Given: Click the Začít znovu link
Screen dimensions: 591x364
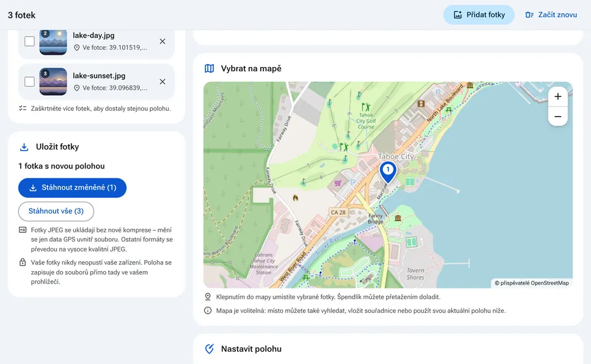Looking at the screenshot, I should [x=551, y=15].
